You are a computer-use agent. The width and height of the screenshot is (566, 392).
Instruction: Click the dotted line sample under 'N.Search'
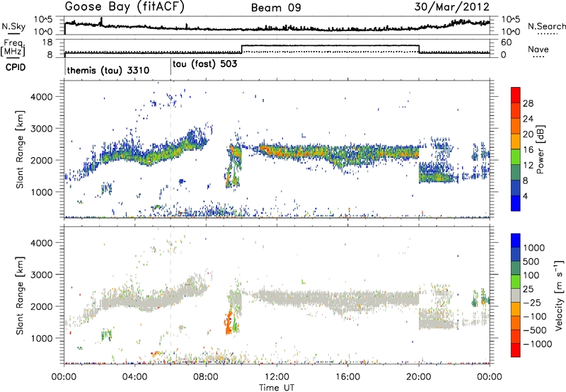click(x=548, y=34)
